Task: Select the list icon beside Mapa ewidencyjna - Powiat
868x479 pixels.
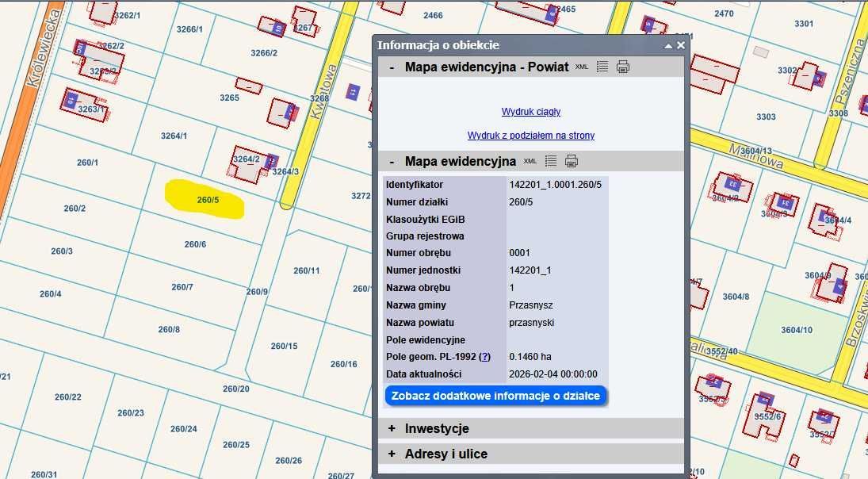Action: (x=602, y=66)
